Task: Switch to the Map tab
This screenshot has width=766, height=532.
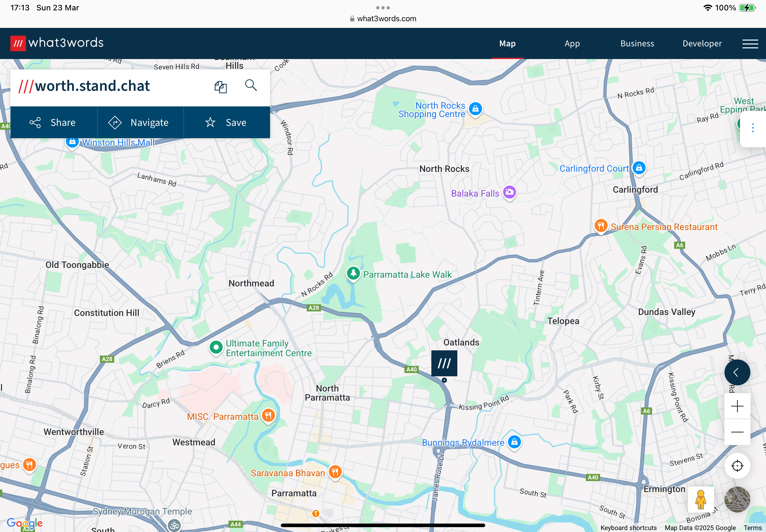Action: (x=507, y=44)
